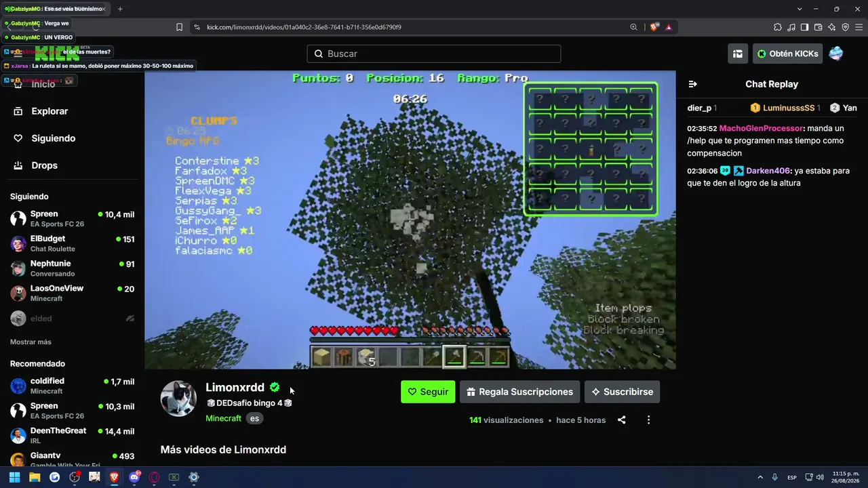Jump to 02:35:52 chat timestamp
Screen dimensions: 868x488
702,128
